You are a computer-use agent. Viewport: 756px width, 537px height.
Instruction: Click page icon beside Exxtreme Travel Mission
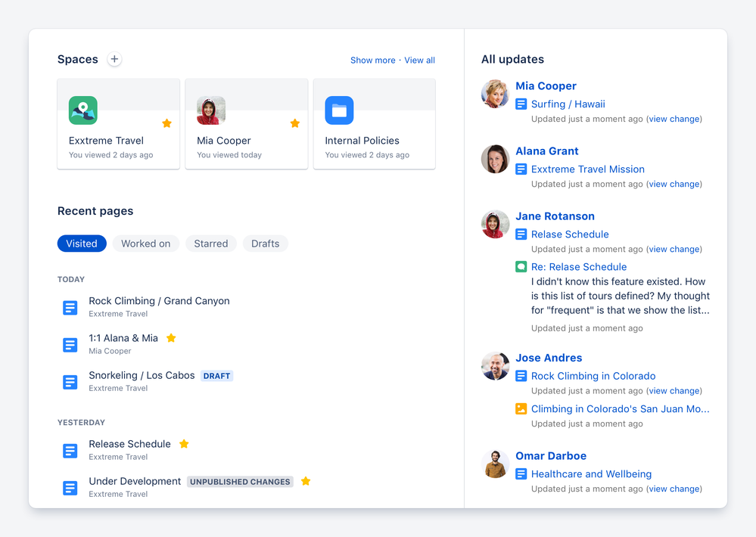point(521,169)
